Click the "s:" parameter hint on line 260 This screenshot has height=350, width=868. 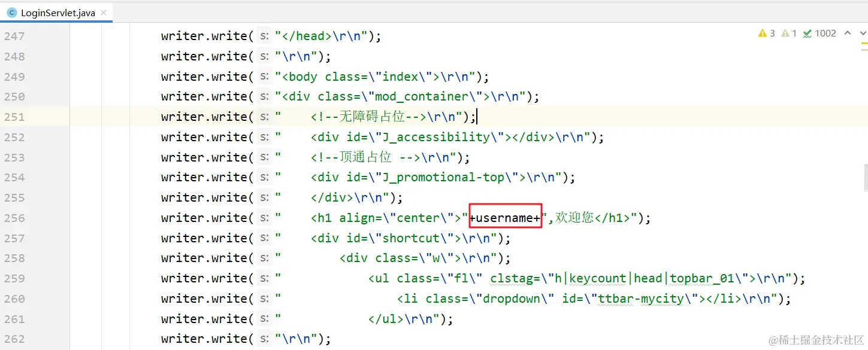pos(264,299)
